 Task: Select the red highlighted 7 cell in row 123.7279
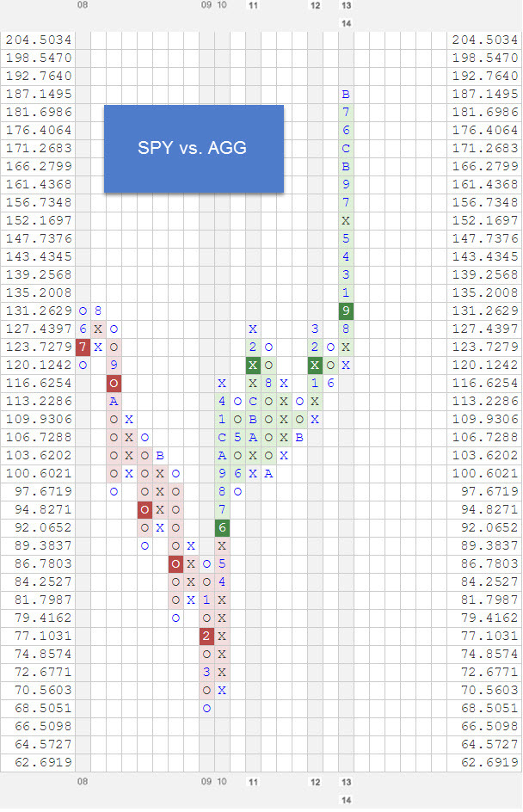83,347
